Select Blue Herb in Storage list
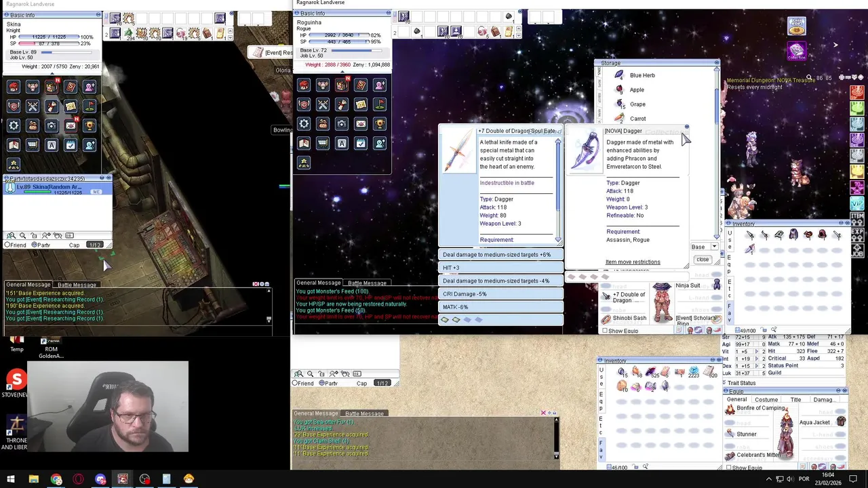Viewport: 868px width, 488px height. [642, 75]
